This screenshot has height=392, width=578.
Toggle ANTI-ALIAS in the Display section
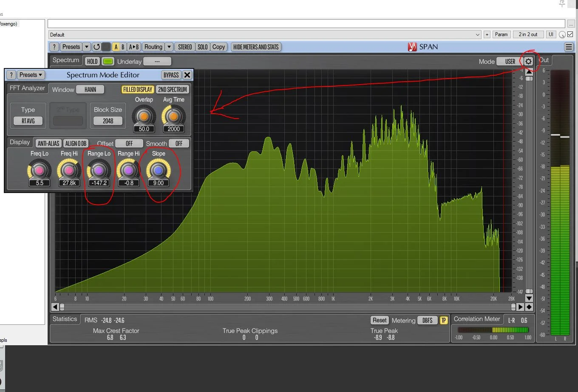[48, 143]
